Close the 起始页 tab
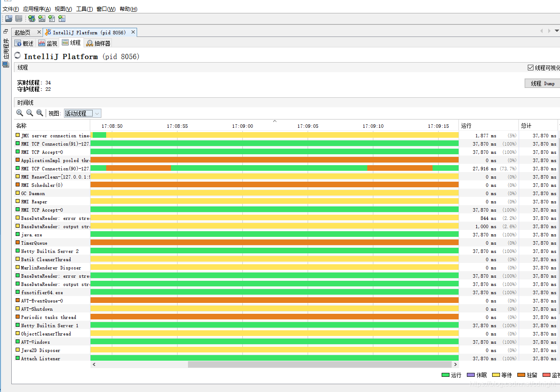The image size is (560, 392). [39, 32]
